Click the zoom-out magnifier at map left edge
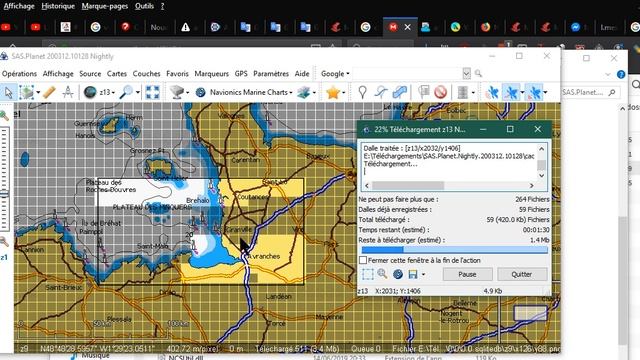Image resolution: width=640 pixels, height=360 pixels. pyautogui.click(x=4, y=241)
